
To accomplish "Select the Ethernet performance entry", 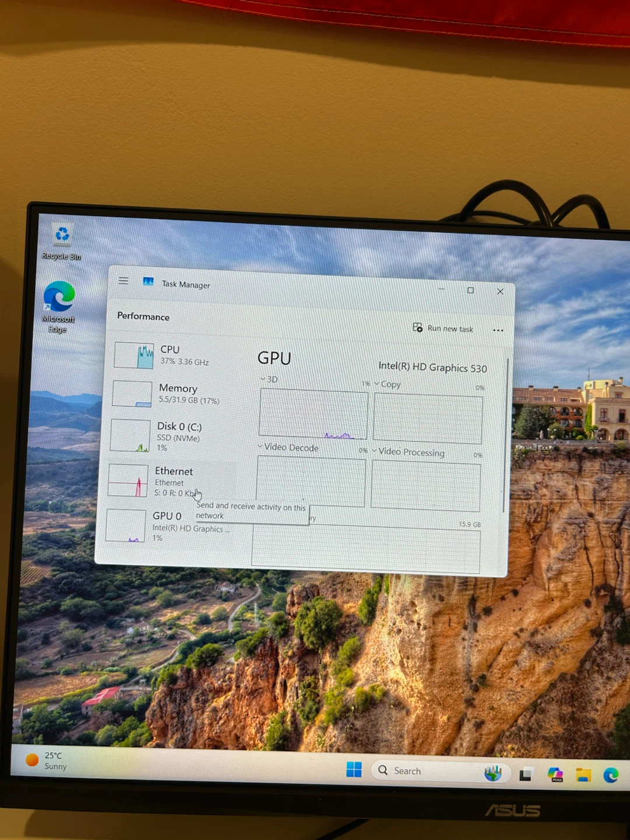I will click(170, 481).
